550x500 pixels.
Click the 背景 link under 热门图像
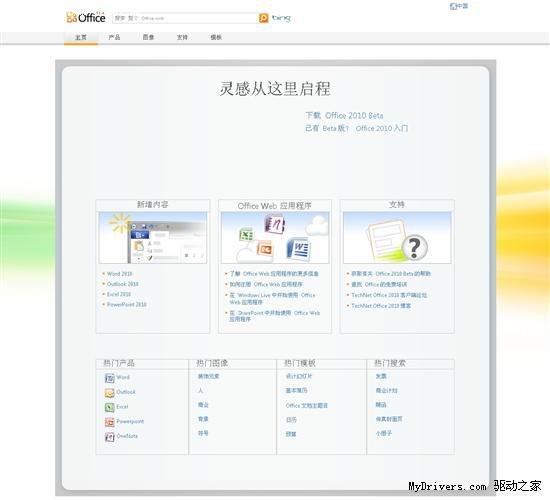tap(203, 419)
